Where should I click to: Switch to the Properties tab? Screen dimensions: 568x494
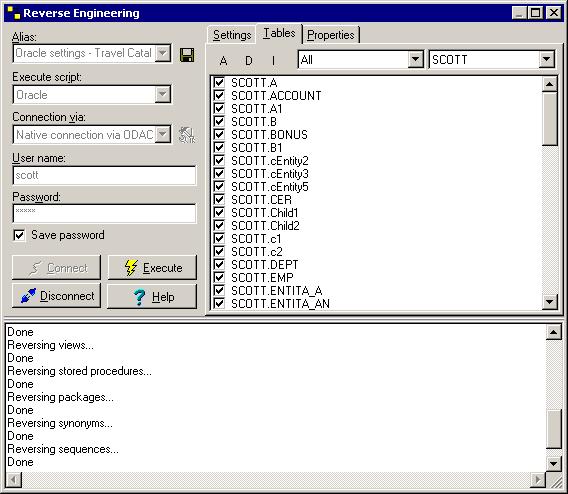331,35
